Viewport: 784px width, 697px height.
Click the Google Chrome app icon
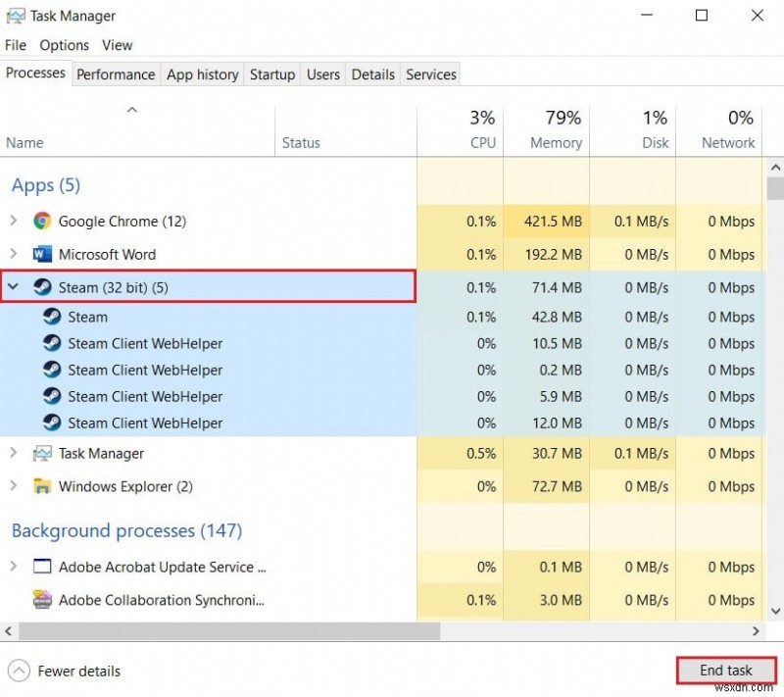[x=42, y=221]
